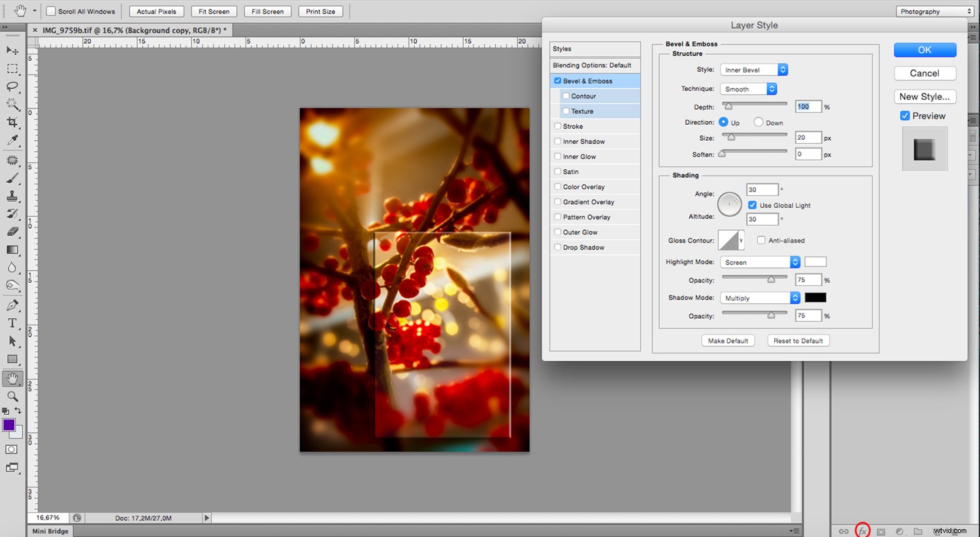Select the Zoom tool
Screen dimensions: 980x537
[12, 397]
